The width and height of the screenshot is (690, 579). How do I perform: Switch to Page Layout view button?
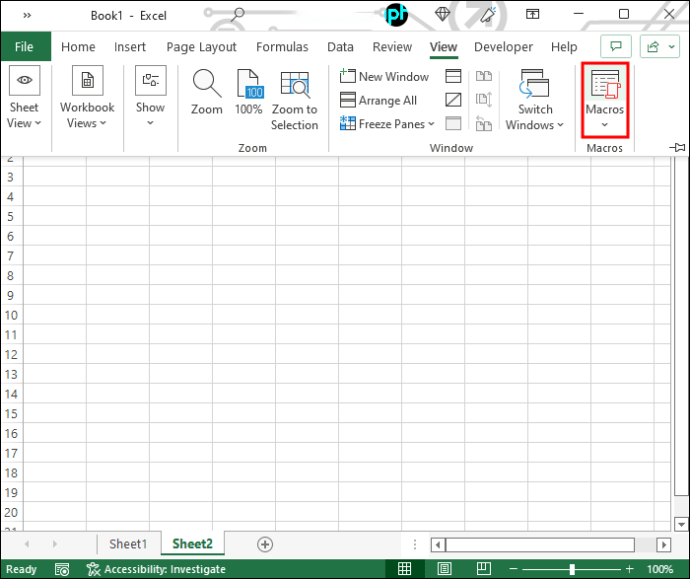pyautogui.click(x=444, y=569)
